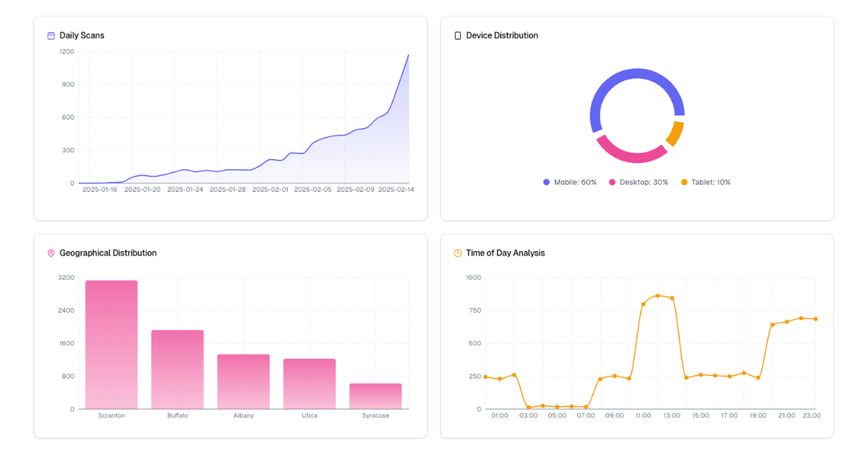Click the Time of Day Analysis heading
Viewport: 868px width, 456px height.
pyautogui.click(x=506, y=253)
